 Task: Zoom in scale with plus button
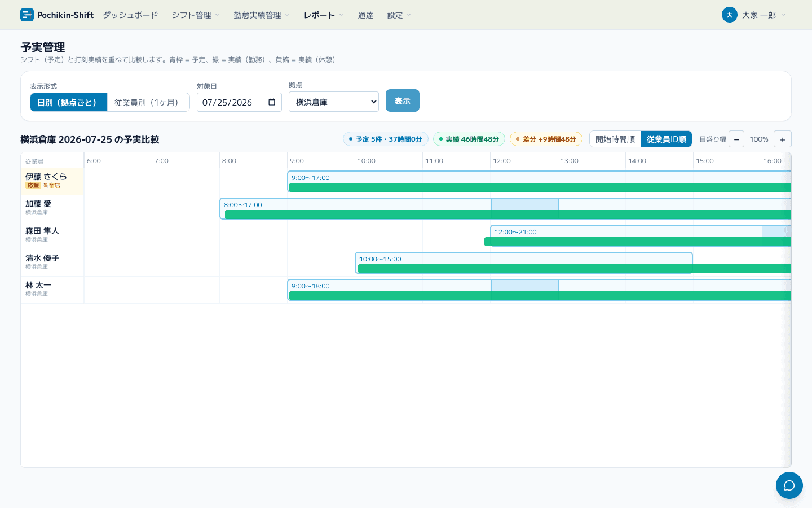point(783,139)
